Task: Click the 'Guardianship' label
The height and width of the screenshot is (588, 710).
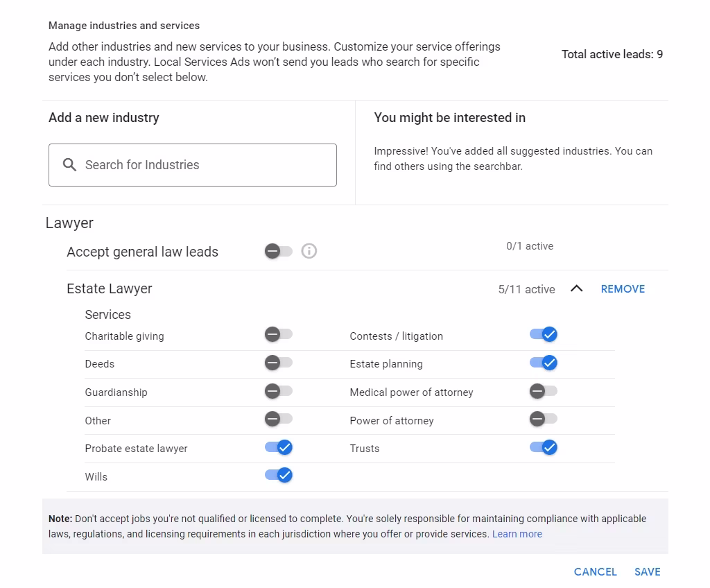Action: pyautogui.click(x=116, y=392)
